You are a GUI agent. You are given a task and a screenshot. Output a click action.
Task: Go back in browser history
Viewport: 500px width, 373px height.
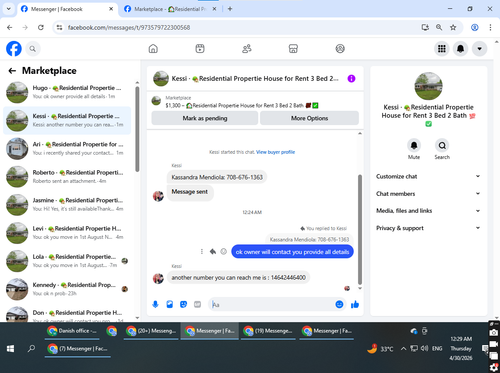(x=10, y=27)
